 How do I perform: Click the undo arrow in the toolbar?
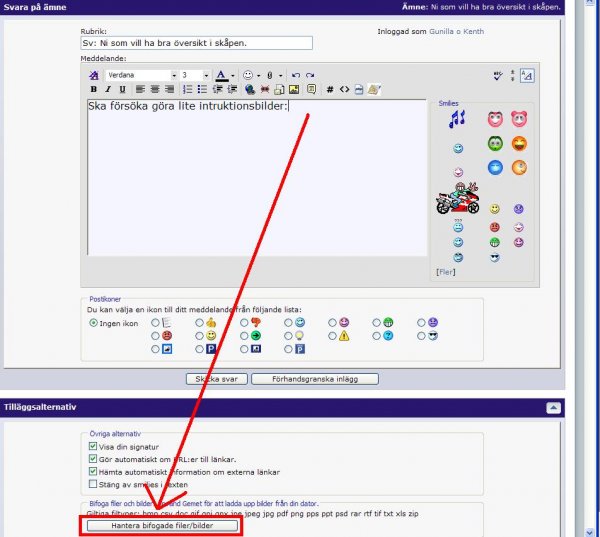tap(296, 75)
